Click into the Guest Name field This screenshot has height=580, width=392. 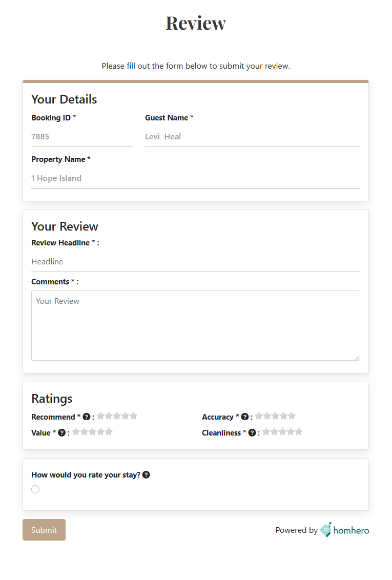[x=252, y=137]
